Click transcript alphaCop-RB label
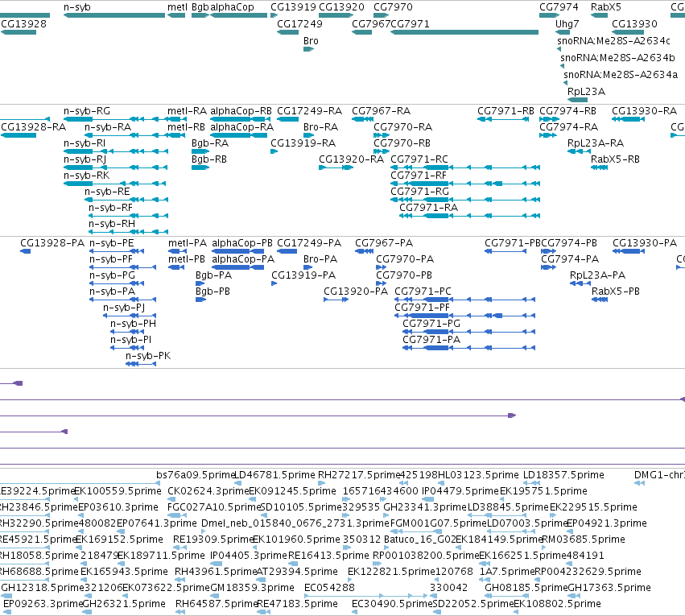This screenshot has height=616, width=685. click(x=241, y=111)
